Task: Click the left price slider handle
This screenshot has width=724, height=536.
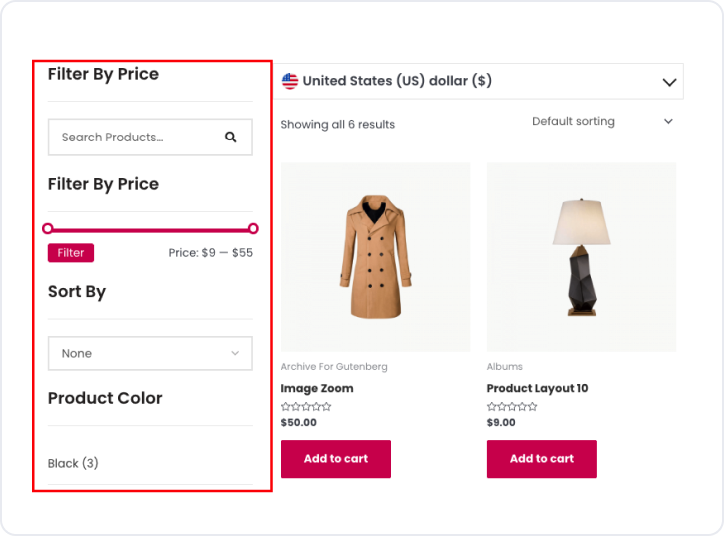Action: (48, 228)
